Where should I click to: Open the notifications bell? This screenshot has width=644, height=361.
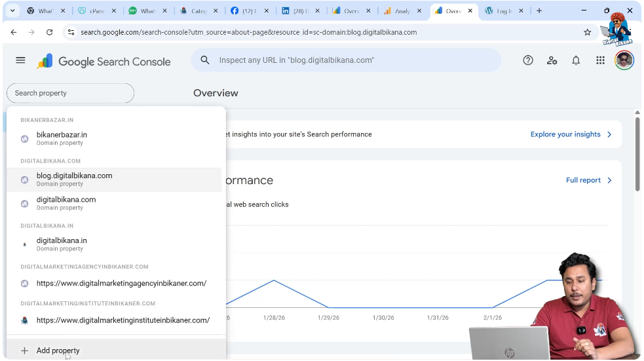[x=576, y=60]
